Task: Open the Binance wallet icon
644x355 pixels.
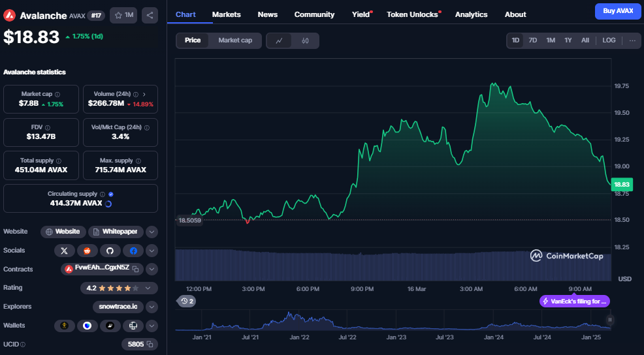Action: coord(65,326)
